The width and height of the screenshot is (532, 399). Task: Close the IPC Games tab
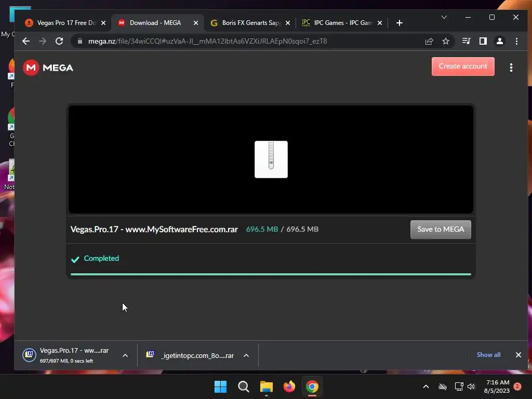(380, 23)
